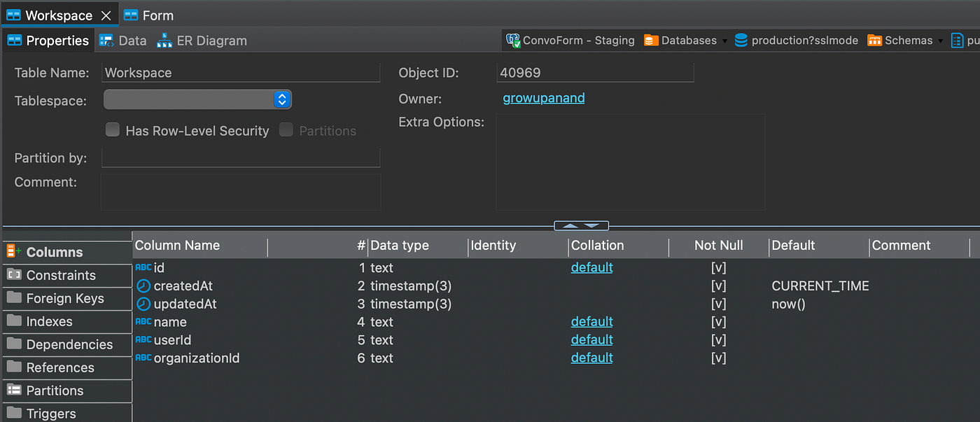Image resolution: width=980 pixels, height=422 pixels.
Task: Expand the Schemas breadcrumb dropdown arrow
Action: coord(940,41)
